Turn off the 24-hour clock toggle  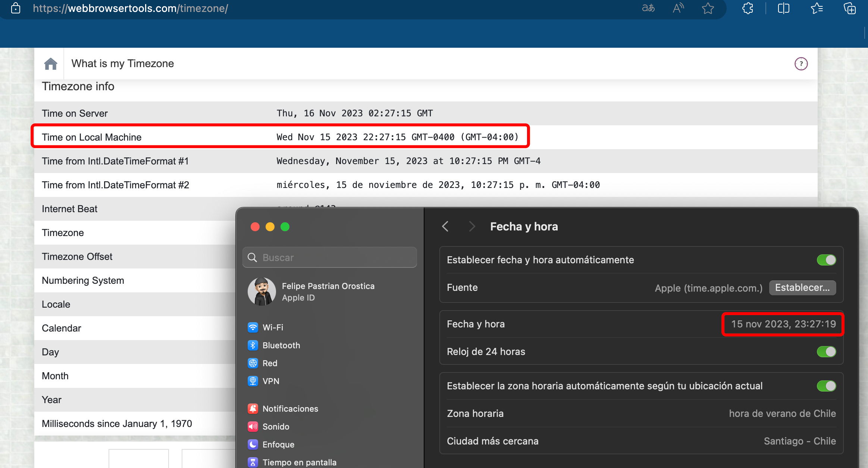click(x=826, y=352)
